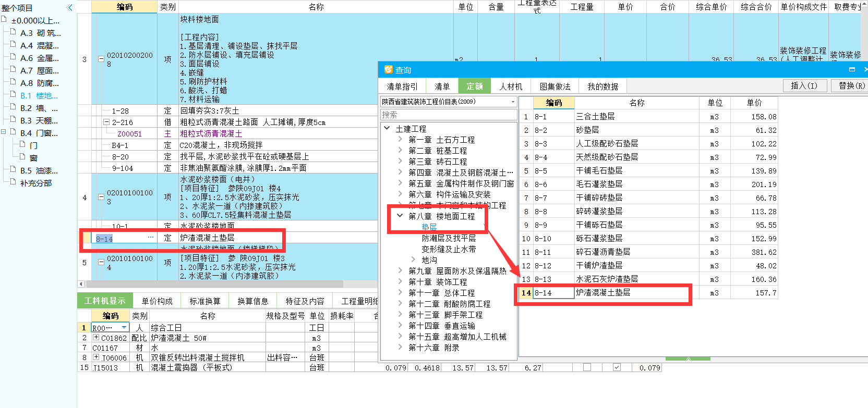Click the page icon beside B.1 楼地

pos(13,94)
